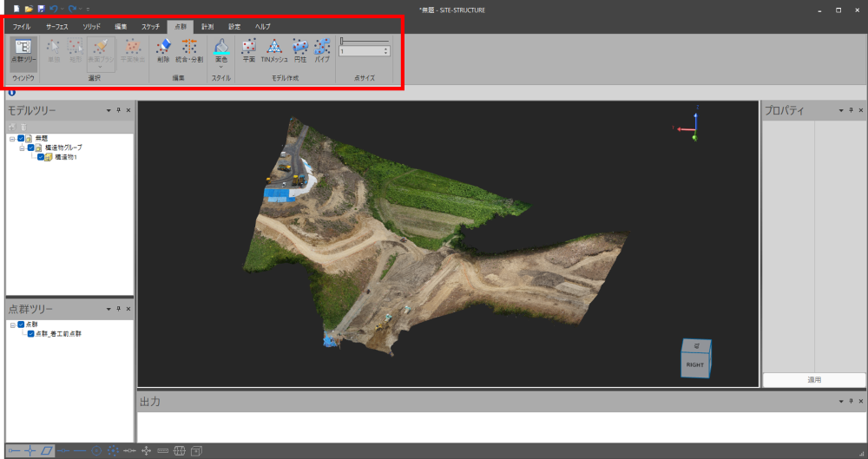The width and height of the screenshot is (868, 459).
Task: Switch to the サーフェス ribbon tab
Action: pos(56,27)
